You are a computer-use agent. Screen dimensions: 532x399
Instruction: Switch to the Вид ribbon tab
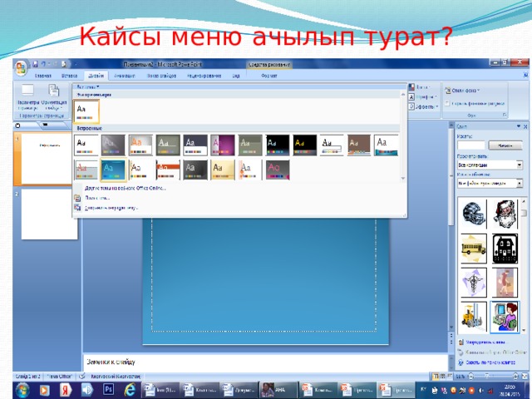[236, 76]
